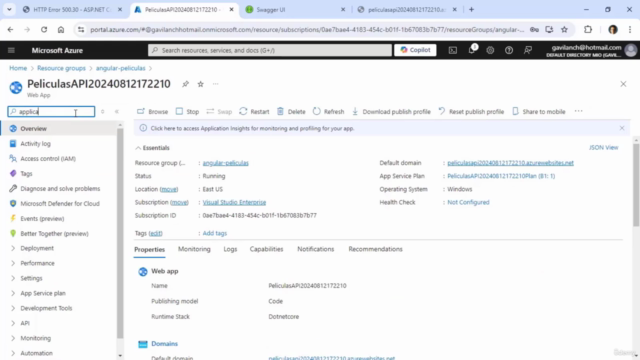640x360 pixels.
Task: Switch to the Logs tab
Action: [x=230, y=249]
